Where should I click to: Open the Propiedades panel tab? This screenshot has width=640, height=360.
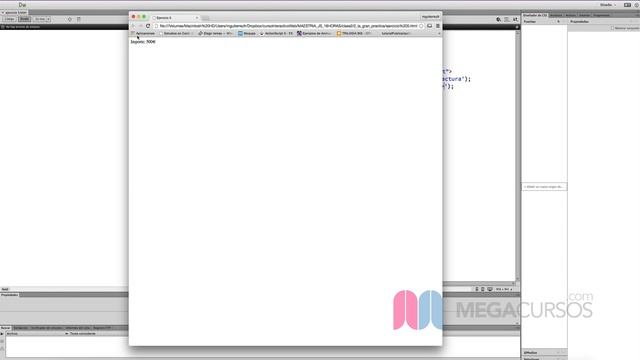click(x=9, y=295)
